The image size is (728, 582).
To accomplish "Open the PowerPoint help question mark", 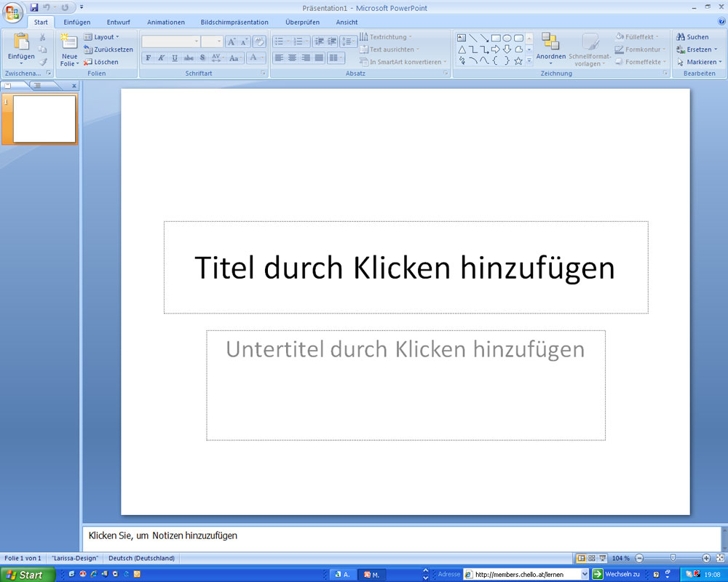I will point(720,23).
